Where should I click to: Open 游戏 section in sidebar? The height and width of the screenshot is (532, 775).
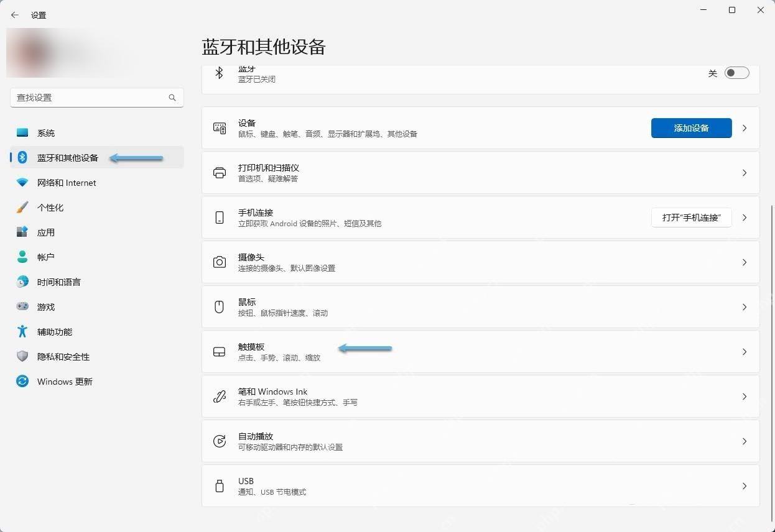point(97,307)
